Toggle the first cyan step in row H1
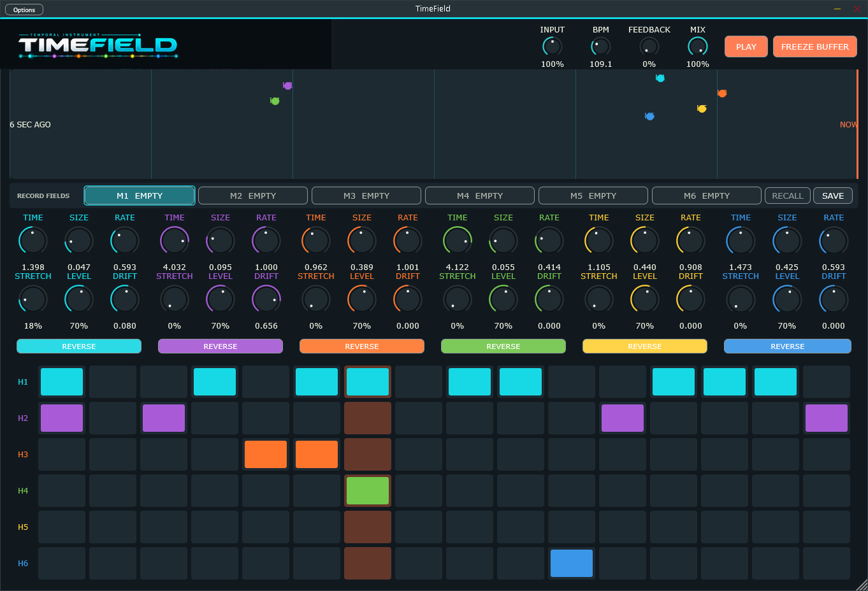The image size is (868, 591). (x=62, y=381)
